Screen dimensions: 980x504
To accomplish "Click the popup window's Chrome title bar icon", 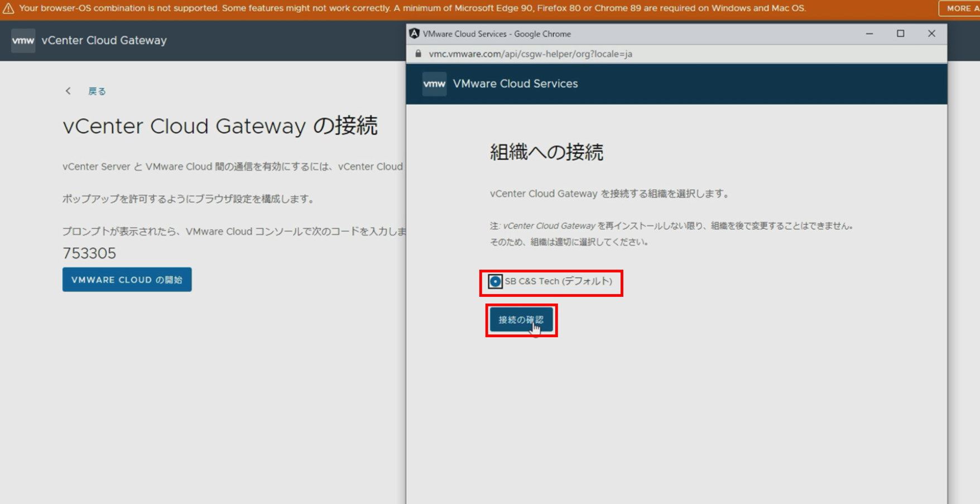I will (x=414, y=33).
